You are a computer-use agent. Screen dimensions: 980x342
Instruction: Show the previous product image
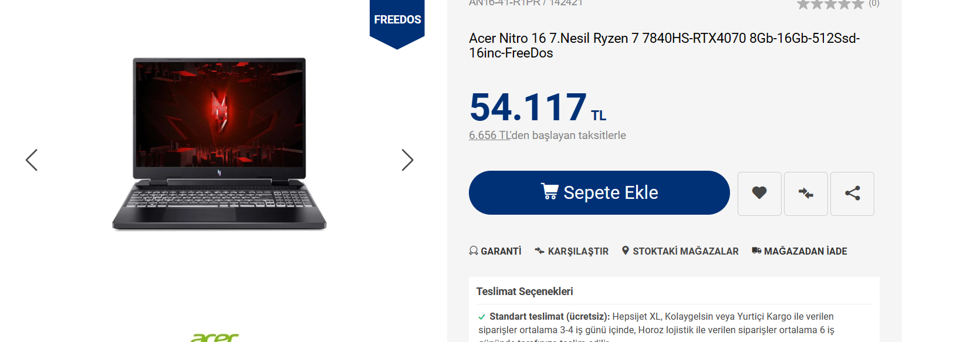[32, 160]
